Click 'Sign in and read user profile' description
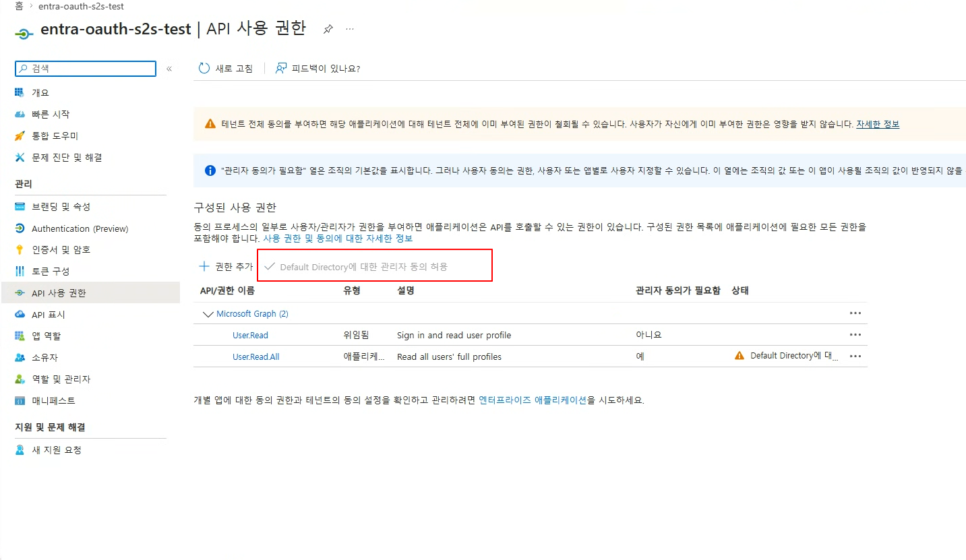This screenshot has height=560, width=966. pyautogui.click(x=454, y=335)
